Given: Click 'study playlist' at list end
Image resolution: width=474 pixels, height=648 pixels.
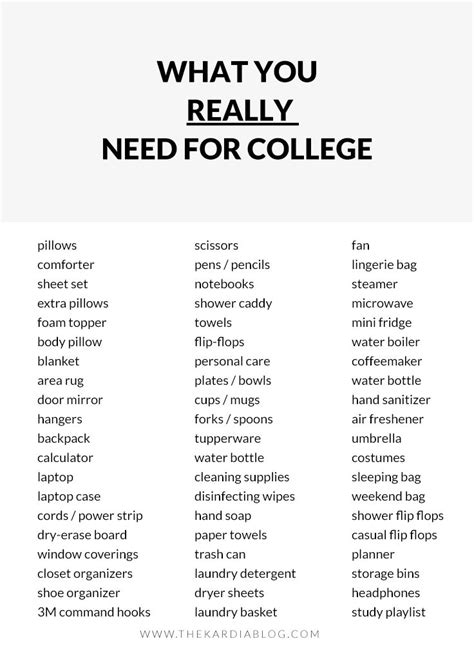Looking at the screenshot, I should [x=388, y=612].
